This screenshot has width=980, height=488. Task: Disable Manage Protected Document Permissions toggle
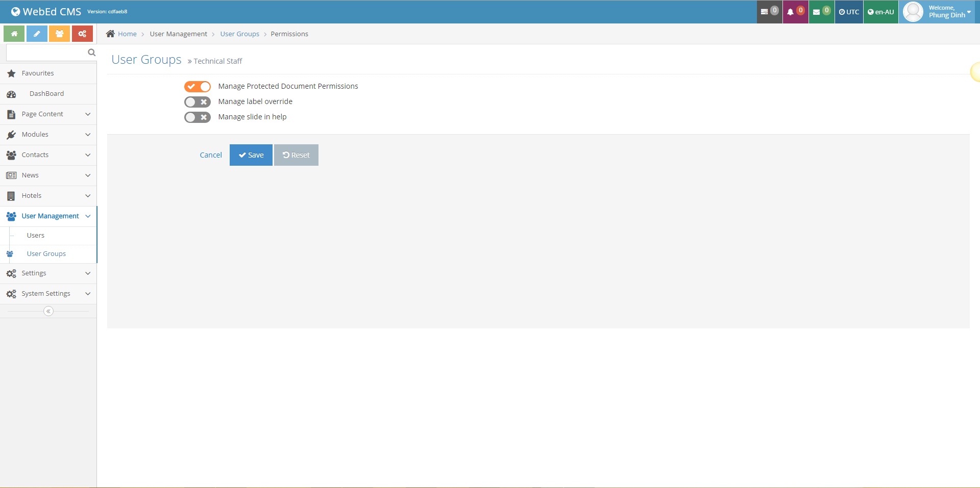coord(198,87)
